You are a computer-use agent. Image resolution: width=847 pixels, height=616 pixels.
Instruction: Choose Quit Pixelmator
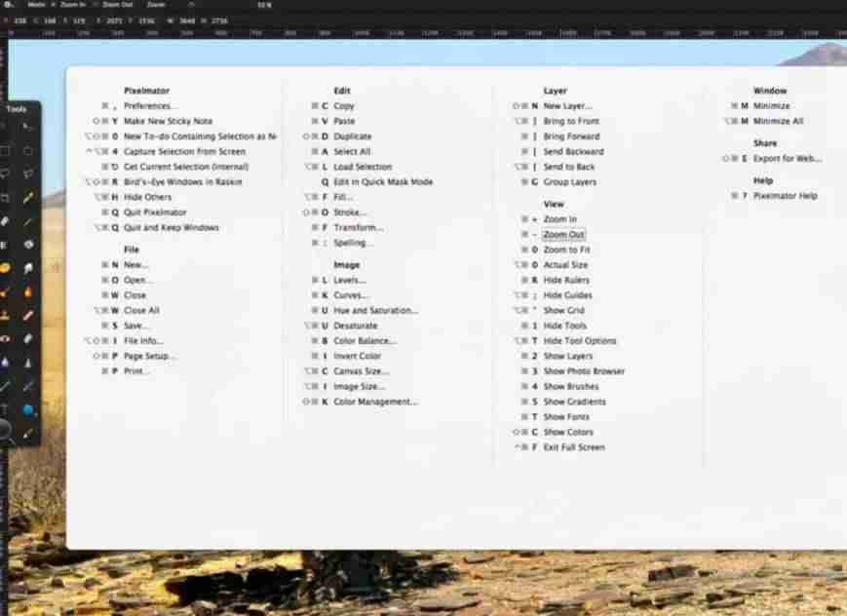pos(155,212)
